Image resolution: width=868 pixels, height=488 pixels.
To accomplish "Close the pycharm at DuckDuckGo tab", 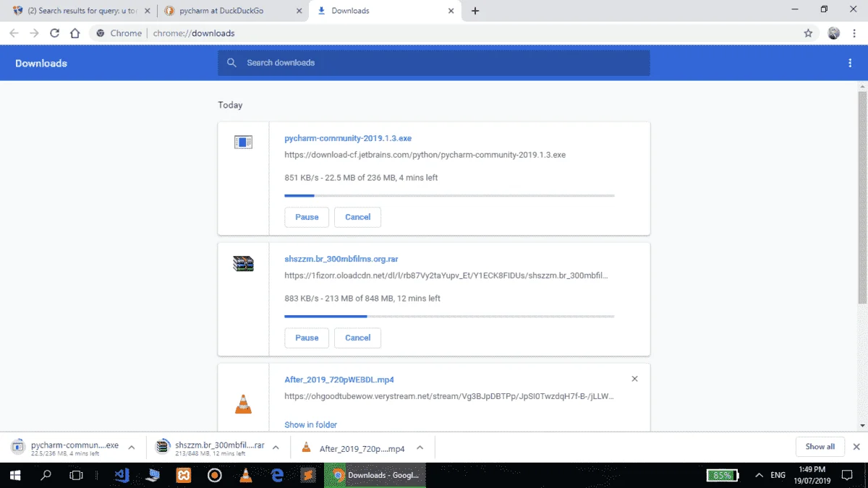I will click(299, 11).
